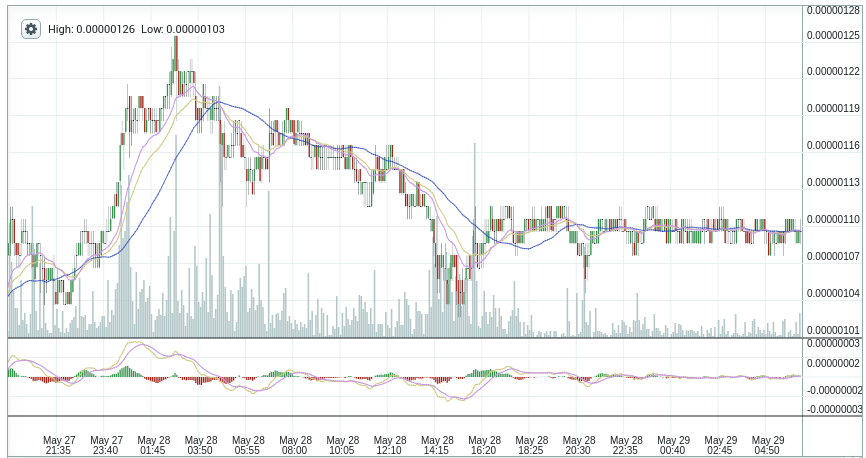Click time label May 28 03:50
The height and width of the screenshot is (458, 866).
pos(200,445)
